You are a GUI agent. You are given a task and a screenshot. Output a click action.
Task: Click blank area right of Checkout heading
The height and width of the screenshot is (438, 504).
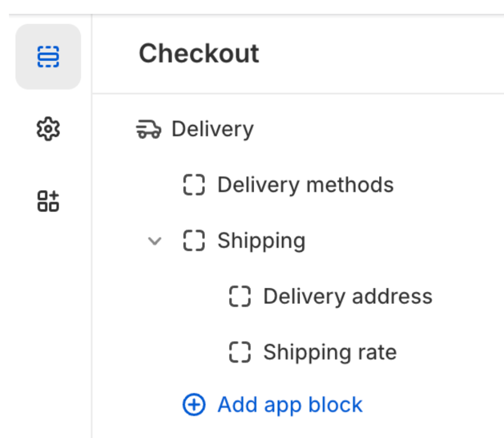tap(386, 54)
